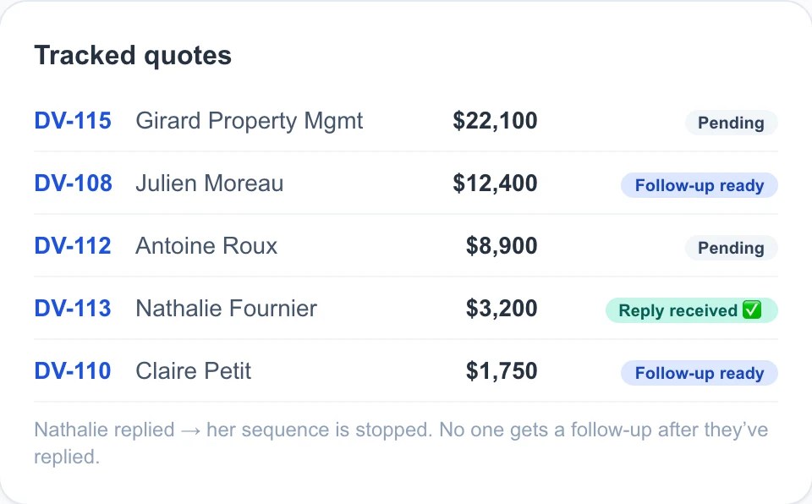Click Reply received badge for Nathalie Fournier
Viewport: 812px width, 504px height.
691,310
